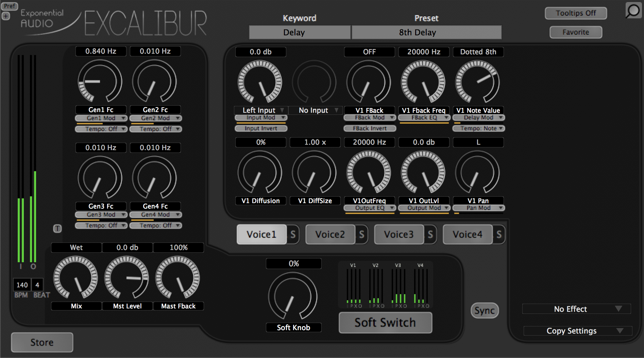Click the Mix knob
The width and height of the screenshot is (644, 358).
(x=75, y=278)
